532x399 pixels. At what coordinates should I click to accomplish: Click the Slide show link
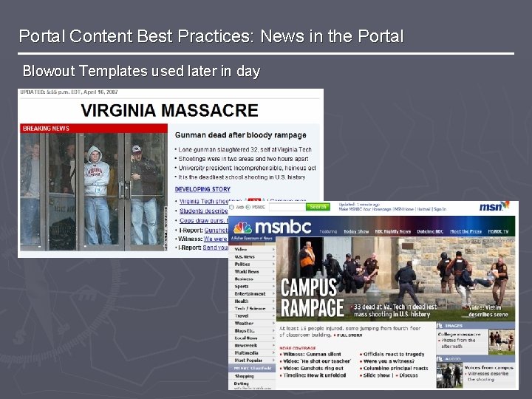377,375
